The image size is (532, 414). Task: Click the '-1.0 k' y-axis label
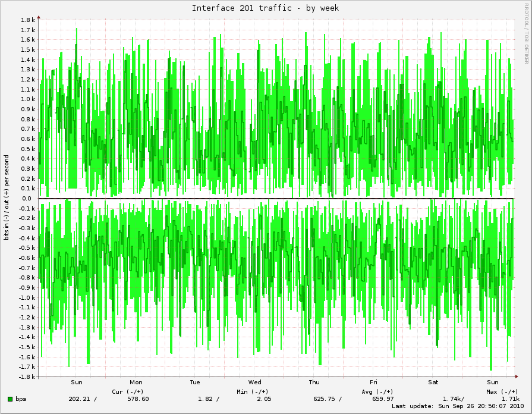click(x=27, y=298)
